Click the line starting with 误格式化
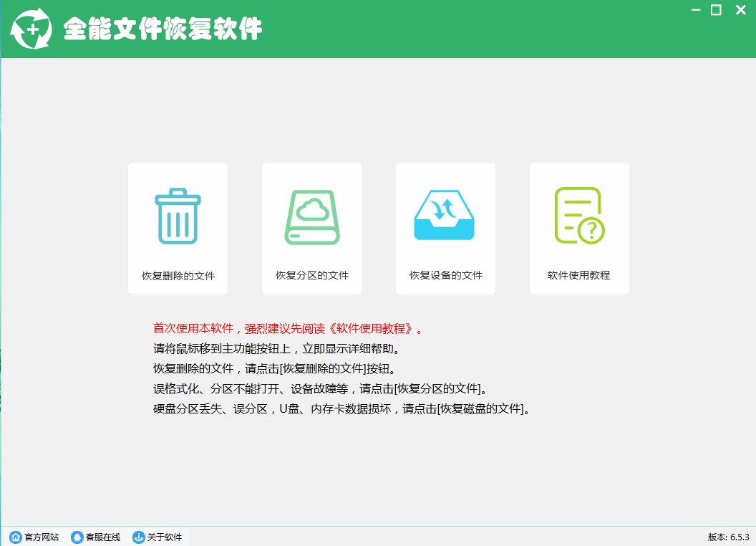756x546 pixels. click(x=320, y=388)
